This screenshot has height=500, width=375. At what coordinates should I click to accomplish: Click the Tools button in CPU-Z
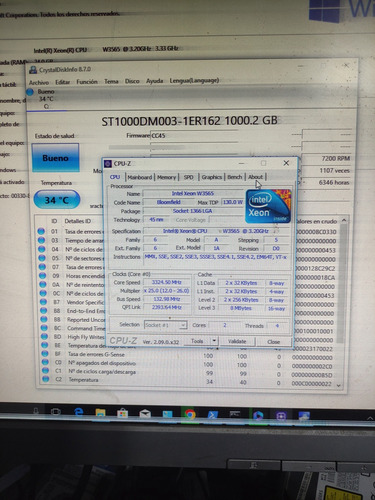click(x=197, y=341)
